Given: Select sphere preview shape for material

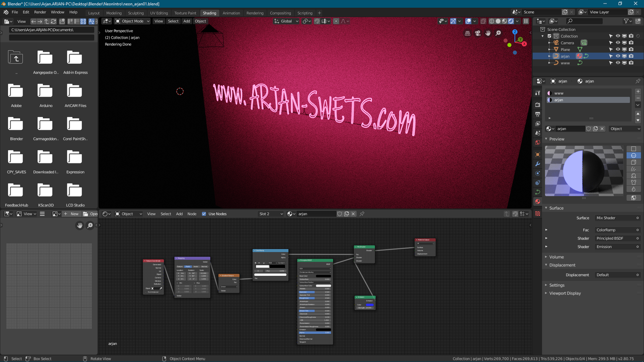Looking at the screenshot, I should [633, 155].
